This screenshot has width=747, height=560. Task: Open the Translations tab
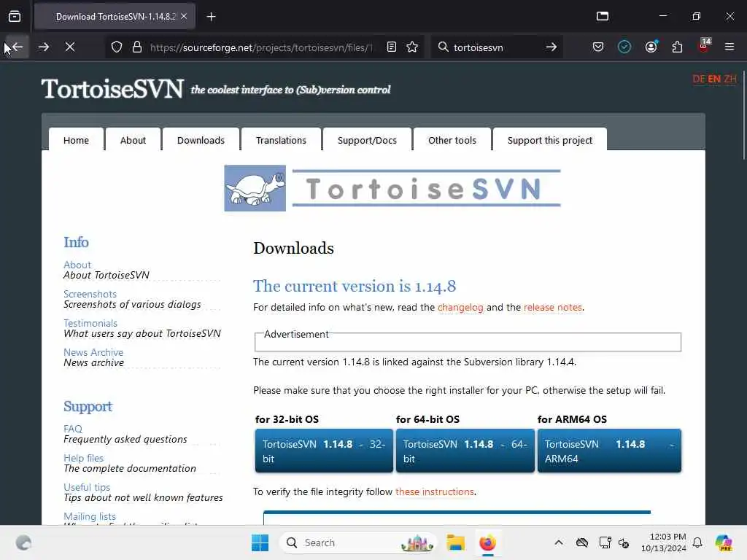[x=281, y=140]
